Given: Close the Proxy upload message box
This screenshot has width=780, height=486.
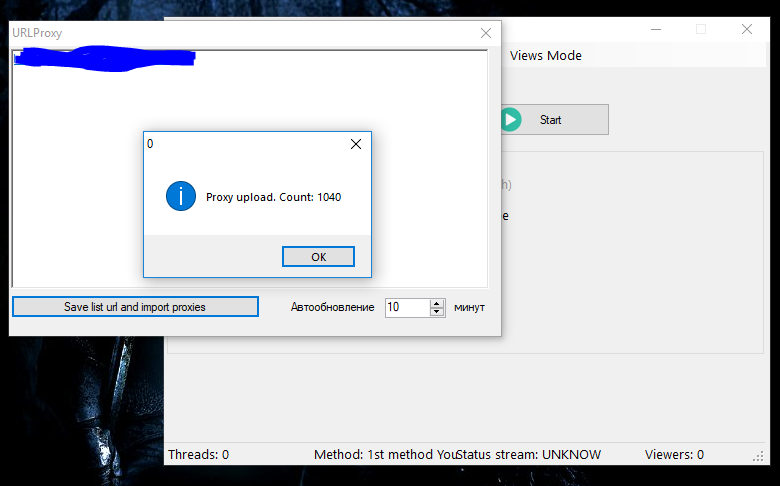Looking at the screenshot, I should [x=355, y=144].
